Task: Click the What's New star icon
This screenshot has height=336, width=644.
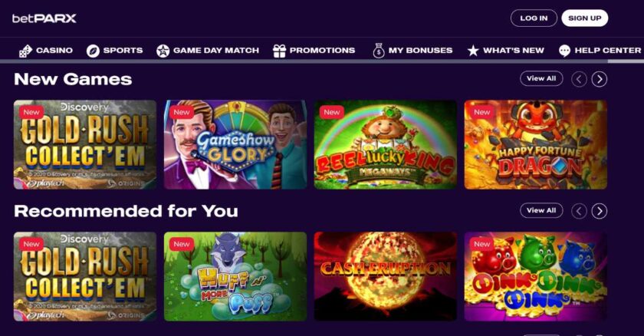Action: click(473, 51)
